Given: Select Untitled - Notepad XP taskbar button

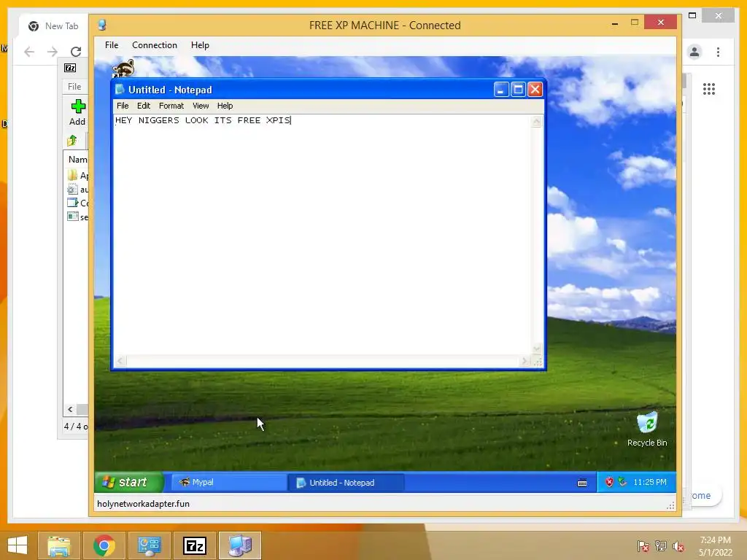Looking at the screenshot, I should [x=347, y=483].
